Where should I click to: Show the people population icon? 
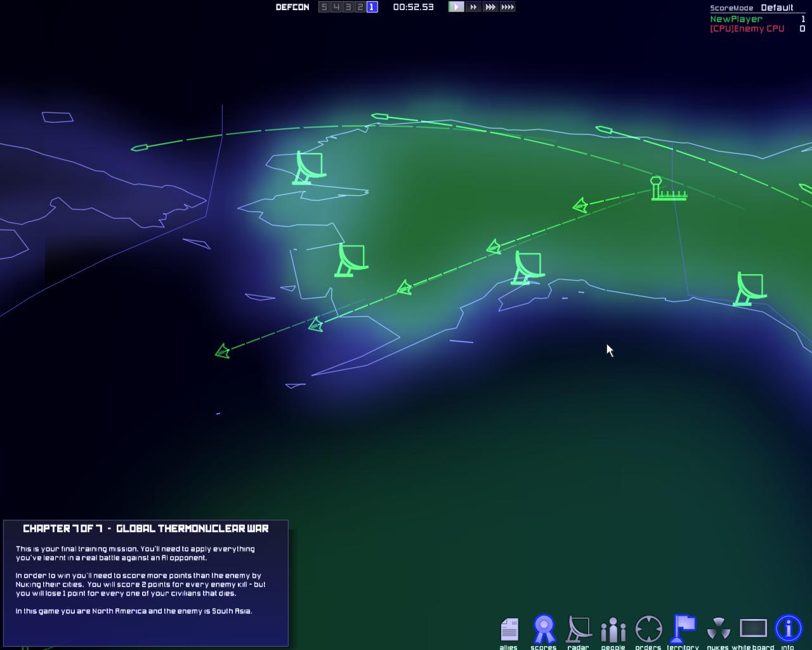613,629
